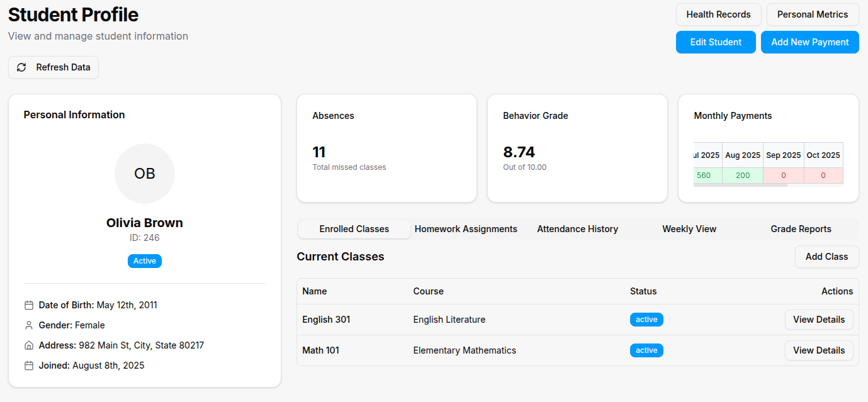Click the person icon next to Gender
The width and height of the screenshot is (868, 402).
click(x=28, y=325)
